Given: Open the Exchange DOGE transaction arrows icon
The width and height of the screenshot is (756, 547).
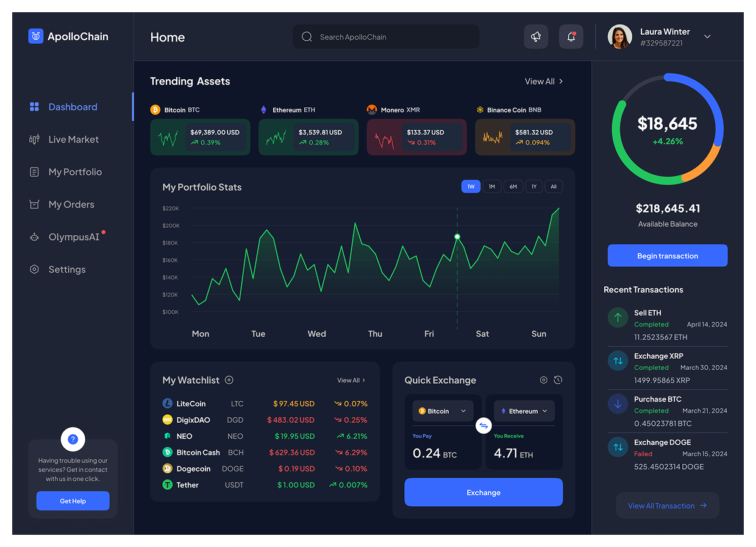Looking at the screenshot, I should (618, 447).
